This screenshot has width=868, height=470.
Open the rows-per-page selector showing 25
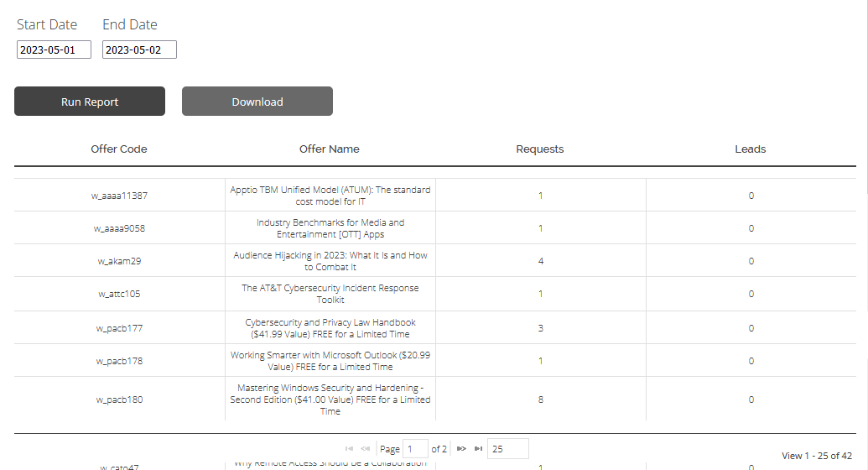pyautogui.click(x=508, y=448)
